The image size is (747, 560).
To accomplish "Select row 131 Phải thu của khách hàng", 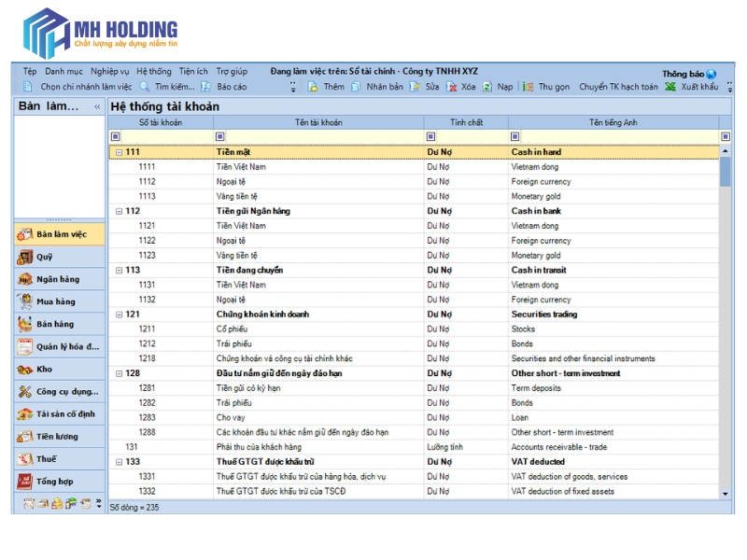I will point(414,447).
